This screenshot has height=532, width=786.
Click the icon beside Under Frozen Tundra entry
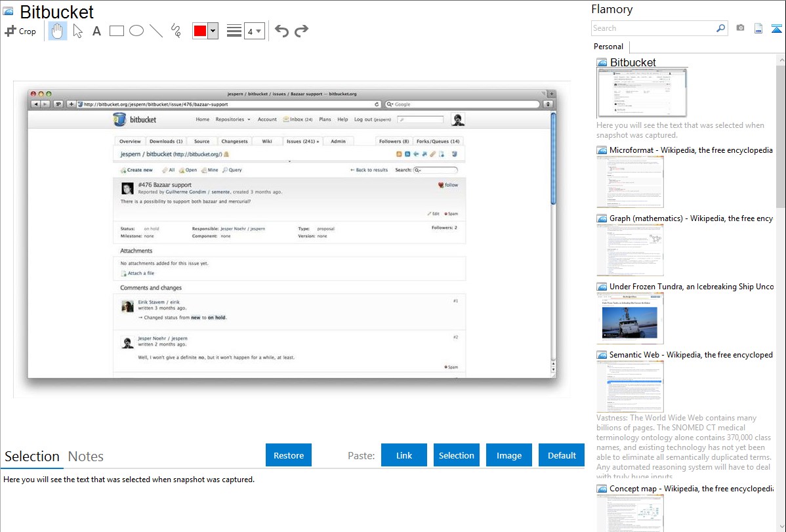pos(602,287)
